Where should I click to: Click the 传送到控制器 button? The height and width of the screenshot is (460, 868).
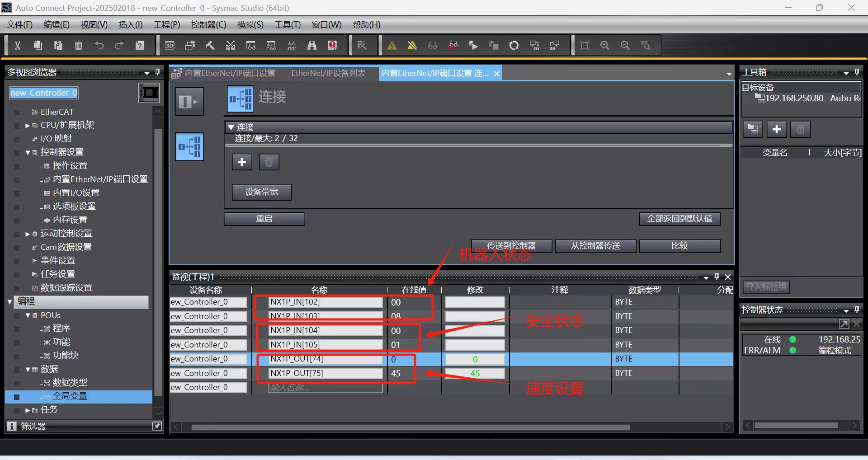511,246
